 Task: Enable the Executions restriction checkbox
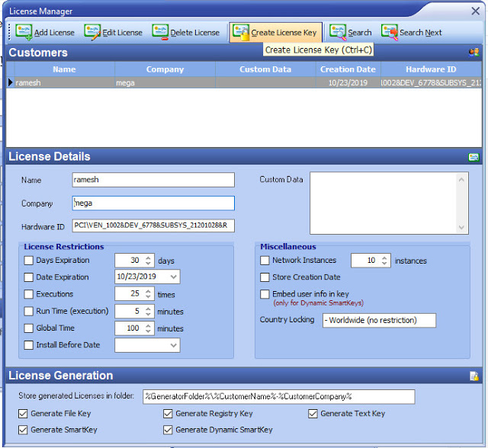click(29, 294)
